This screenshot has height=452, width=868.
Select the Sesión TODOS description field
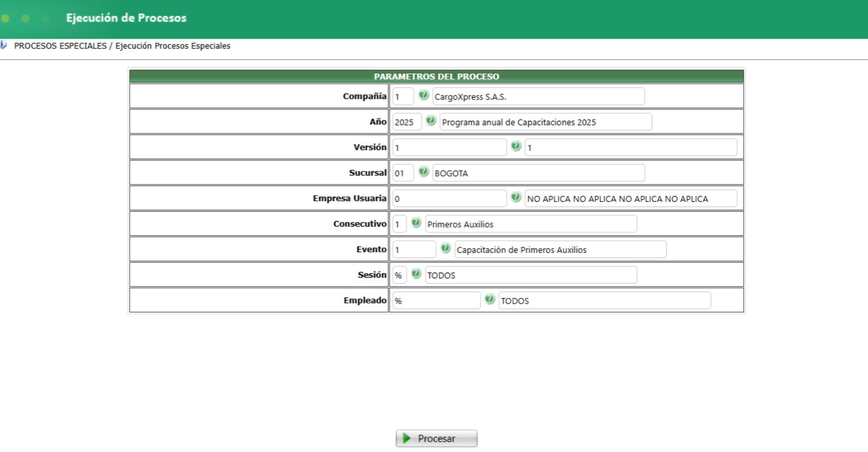click(531, 275)
